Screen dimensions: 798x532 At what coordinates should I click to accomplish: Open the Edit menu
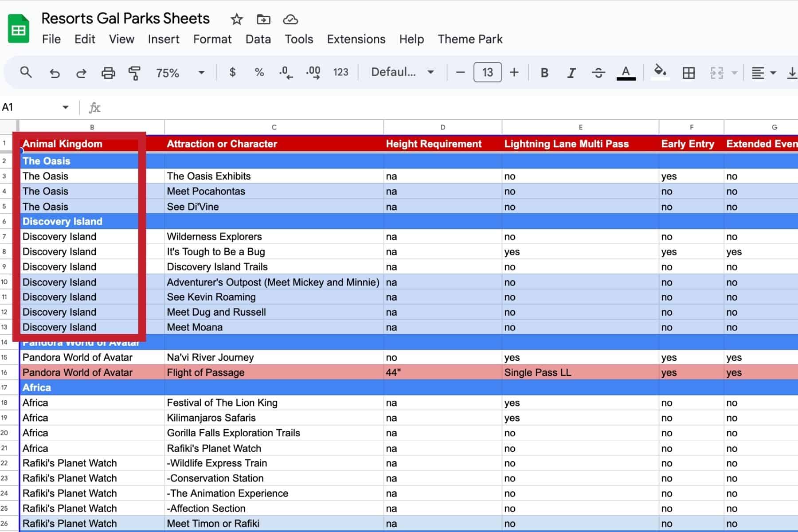85,39
